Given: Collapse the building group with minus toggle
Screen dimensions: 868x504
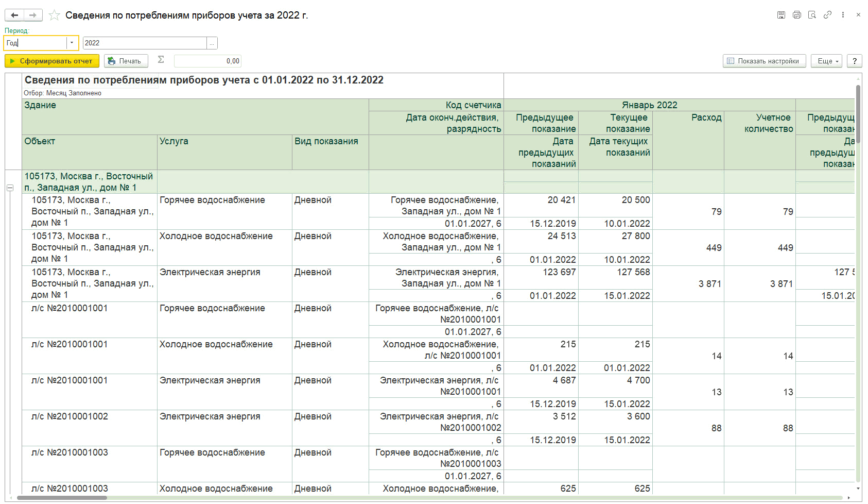Looking at the screenshot, I should point(10,188).
